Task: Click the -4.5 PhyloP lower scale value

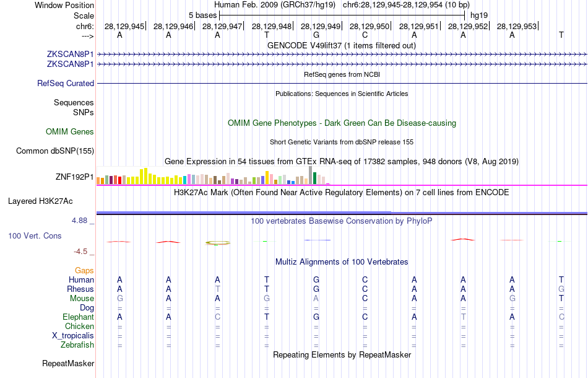Action: pos(80,252)
